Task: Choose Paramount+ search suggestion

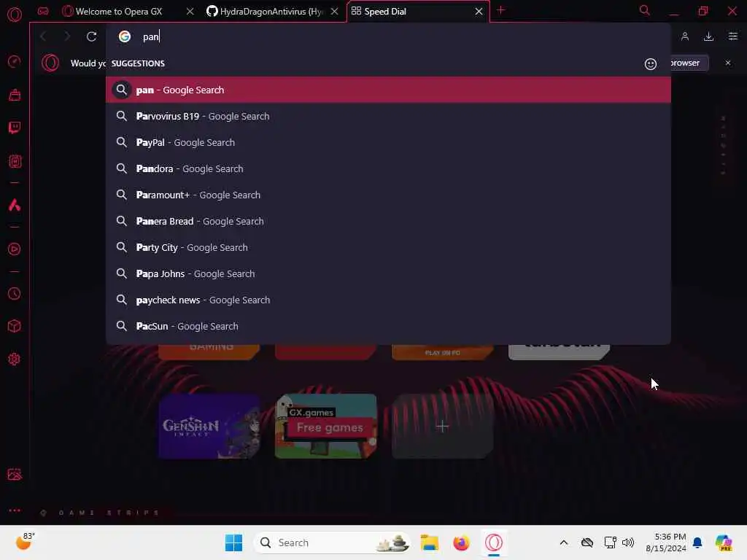Action: 388,195
